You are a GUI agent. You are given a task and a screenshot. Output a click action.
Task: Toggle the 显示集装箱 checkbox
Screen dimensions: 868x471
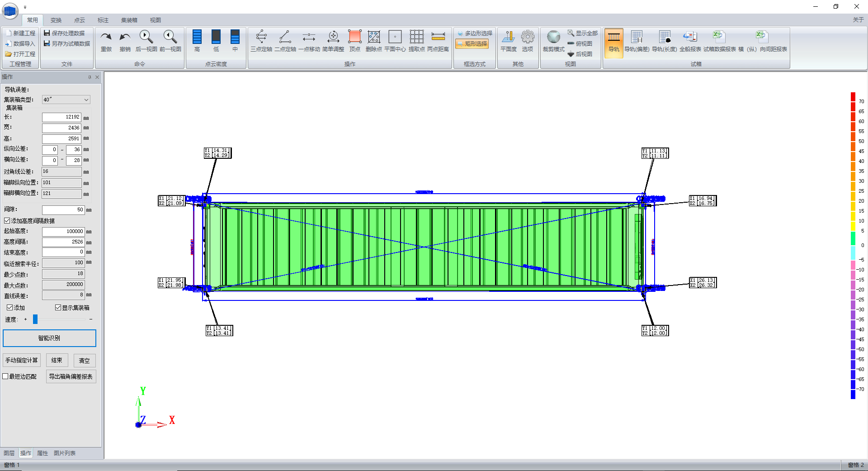[x=58, y=307]
